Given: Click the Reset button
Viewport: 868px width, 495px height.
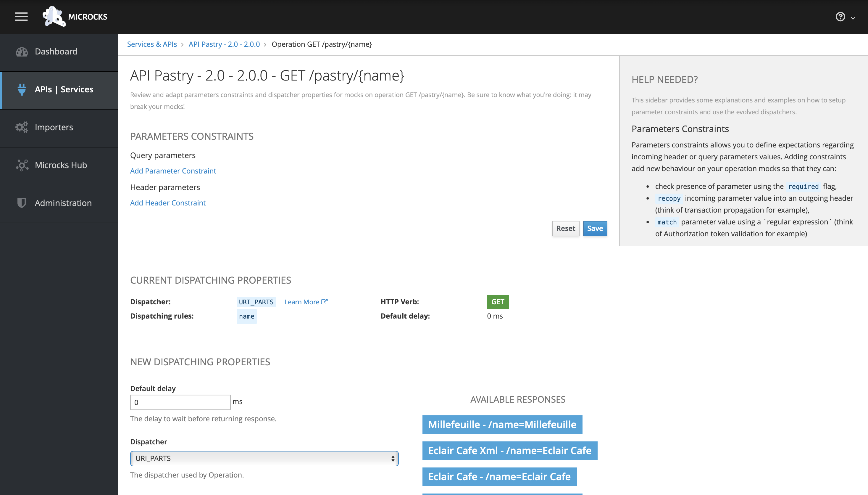Looking at the screenshot, I should [565, 229].
